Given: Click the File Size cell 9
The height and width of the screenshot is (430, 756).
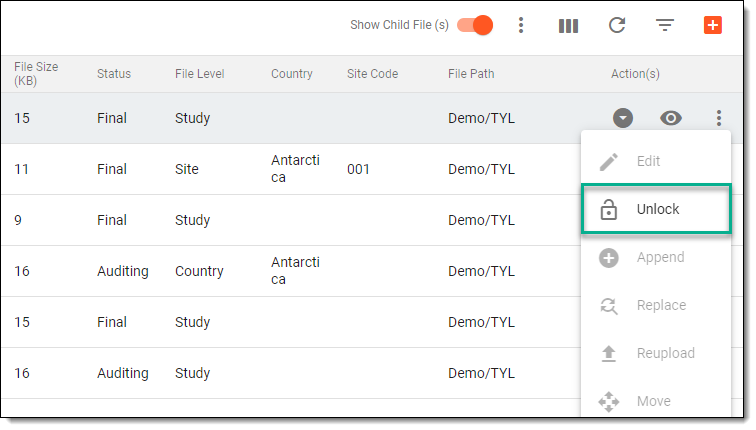Looking at the screenshot, I should [18, 220].
